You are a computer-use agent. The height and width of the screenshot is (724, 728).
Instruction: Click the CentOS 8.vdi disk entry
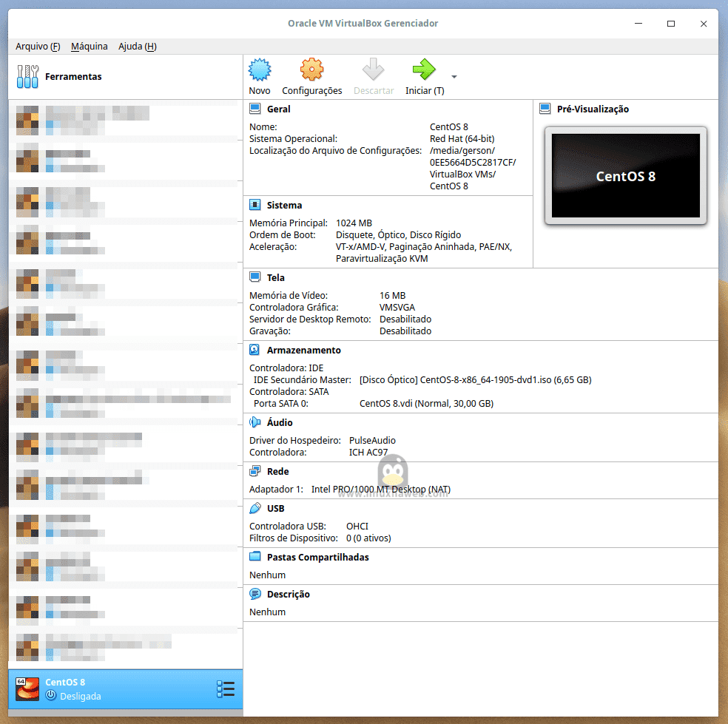(426, 403)
